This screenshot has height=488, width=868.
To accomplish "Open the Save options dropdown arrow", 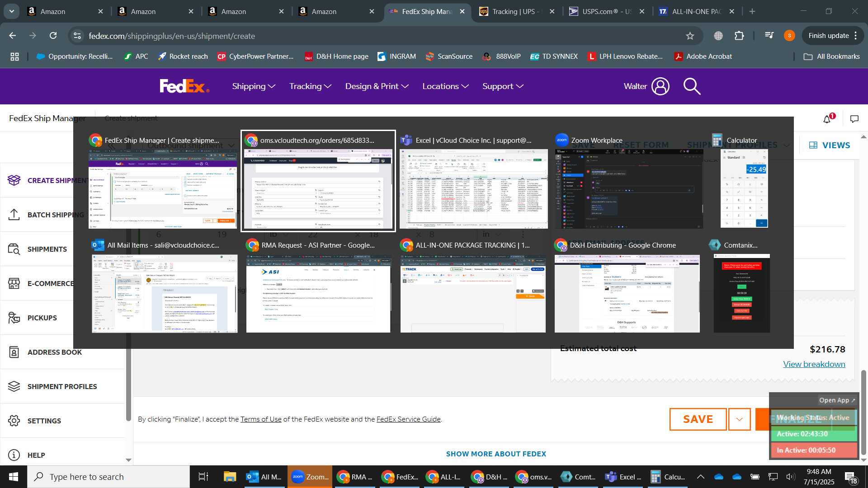I will [x=740, y=419].
